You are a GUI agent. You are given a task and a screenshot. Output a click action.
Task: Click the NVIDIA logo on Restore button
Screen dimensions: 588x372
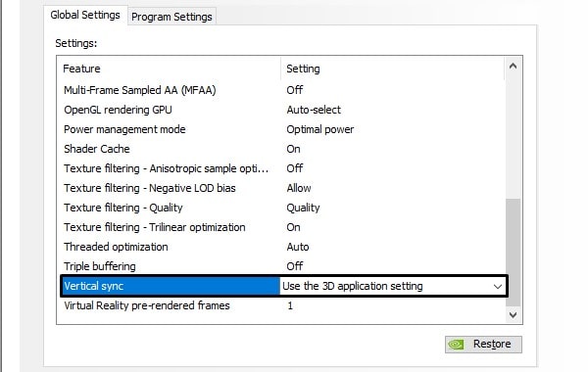[x=457, y=345]
